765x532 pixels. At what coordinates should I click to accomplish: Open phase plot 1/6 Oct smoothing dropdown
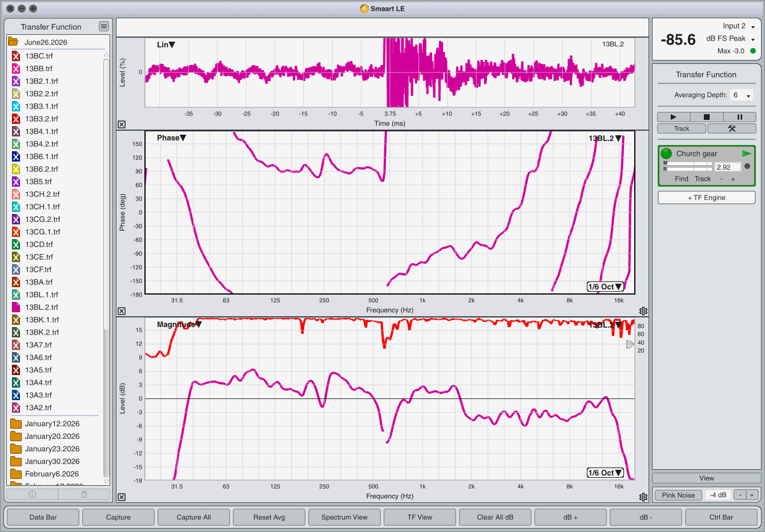605,287
